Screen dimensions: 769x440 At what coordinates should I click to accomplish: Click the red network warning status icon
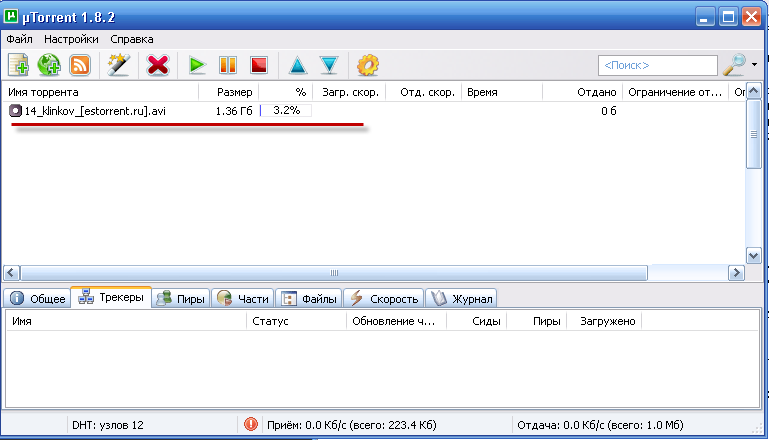(251, 424)
